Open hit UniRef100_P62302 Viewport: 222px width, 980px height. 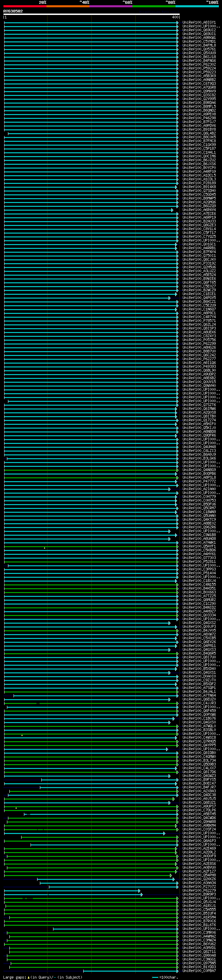pyautogui.click(x=199, y=64)
